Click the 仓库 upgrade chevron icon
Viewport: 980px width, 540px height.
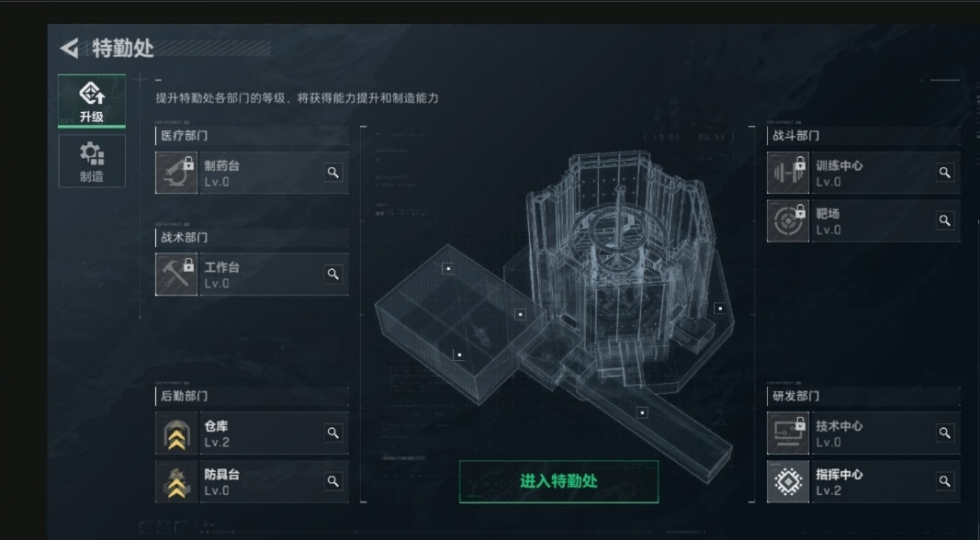pos(176,433)
